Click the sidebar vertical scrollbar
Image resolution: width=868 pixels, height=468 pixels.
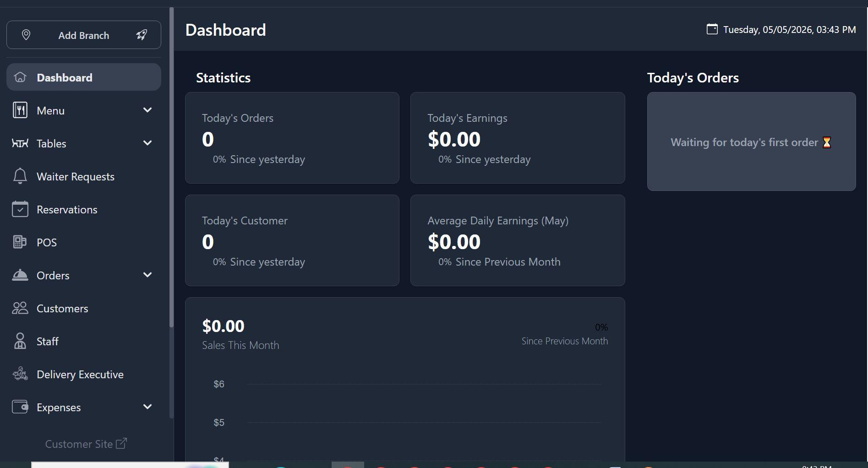pyautogui.click(x=172, y=167)
